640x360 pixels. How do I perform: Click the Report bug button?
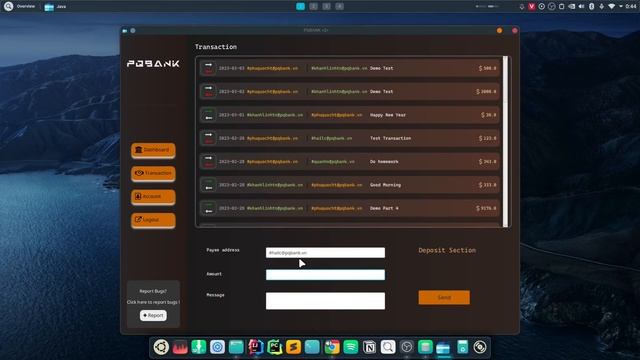(x=153, y=316)
